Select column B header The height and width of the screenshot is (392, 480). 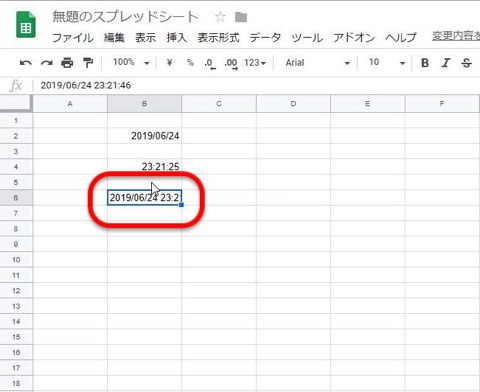click(144, 104)
